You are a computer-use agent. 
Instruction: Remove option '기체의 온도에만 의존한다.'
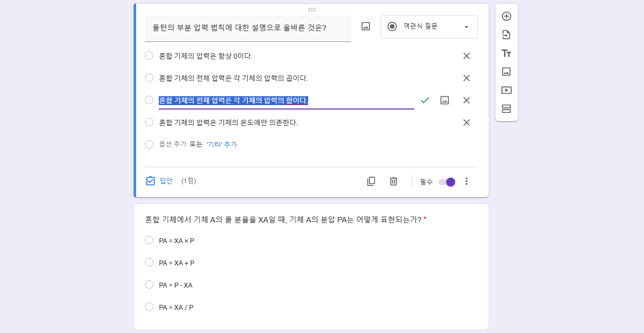466,122
